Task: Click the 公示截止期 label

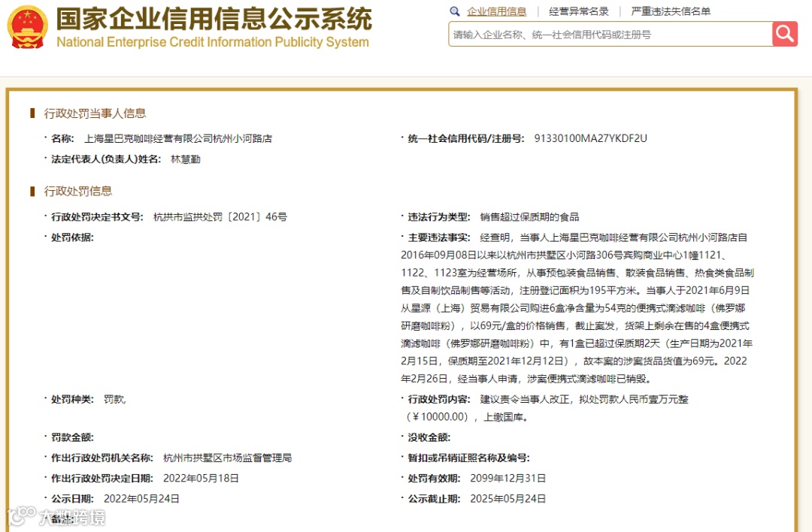Action: point(434,499)
